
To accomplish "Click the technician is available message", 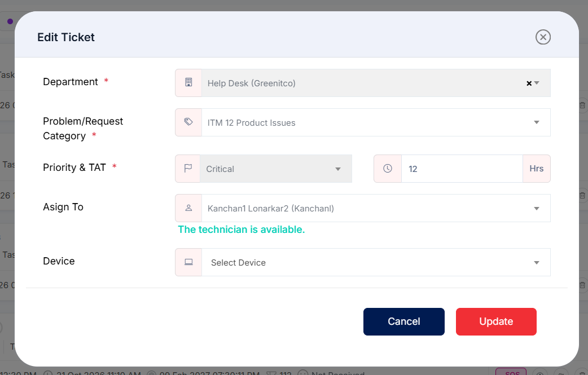I will tap(241, 230).
